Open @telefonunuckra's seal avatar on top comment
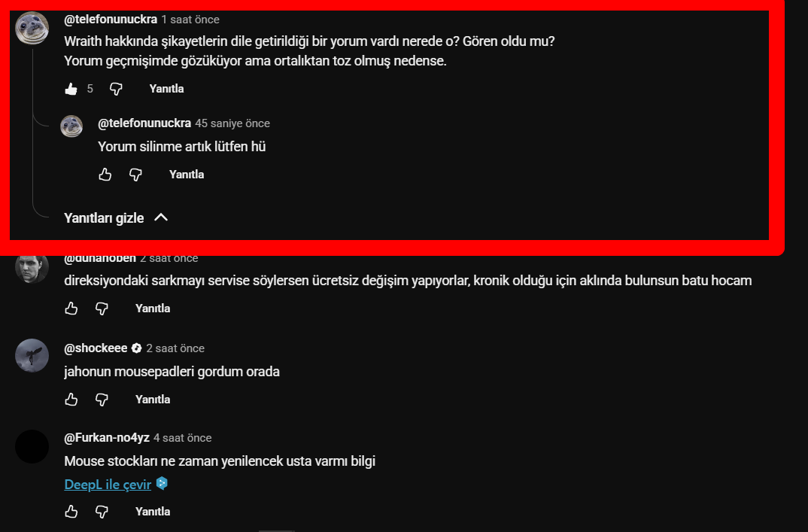This screenshot has height=532, width=808. point(32,28)
